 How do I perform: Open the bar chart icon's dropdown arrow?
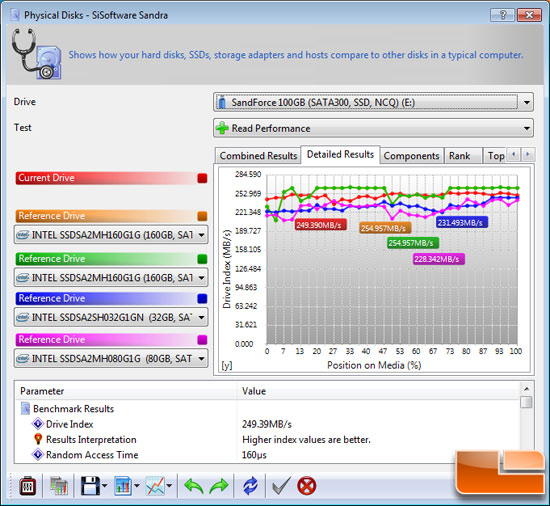pyautogui.click(x=137, y=486)
